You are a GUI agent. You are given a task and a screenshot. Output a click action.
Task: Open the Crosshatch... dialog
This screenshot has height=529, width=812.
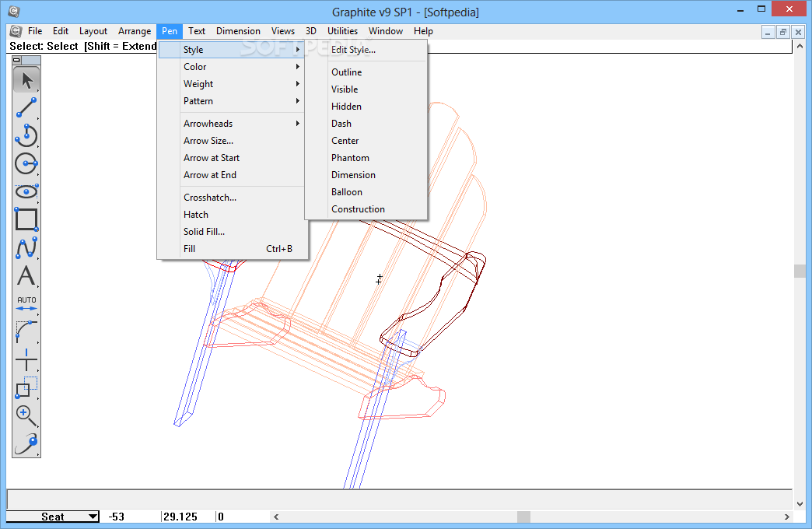coord(231,198)
